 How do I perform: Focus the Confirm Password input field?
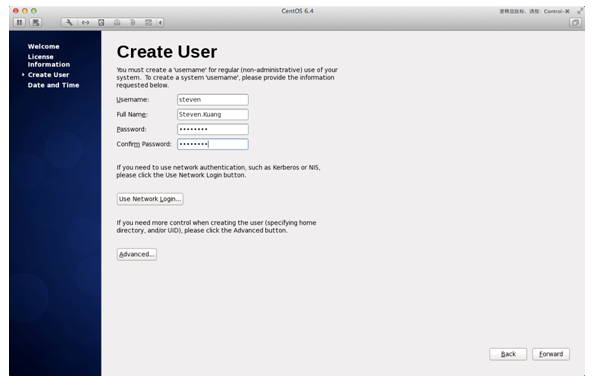(x=212, y=144)
